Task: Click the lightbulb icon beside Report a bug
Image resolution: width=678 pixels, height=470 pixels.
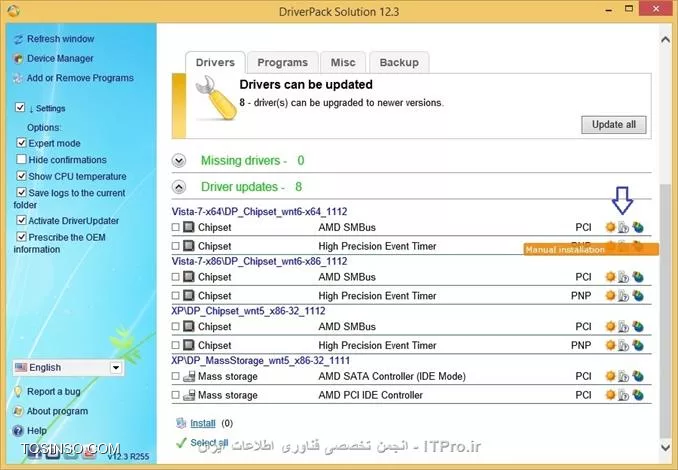Action: pos(18,392)
